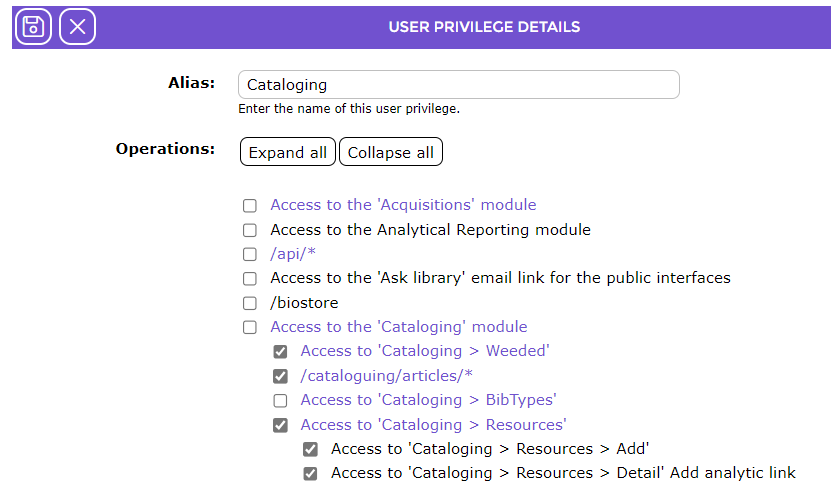Uncheck the /cataloguing/articles/* checkbox

280,376
